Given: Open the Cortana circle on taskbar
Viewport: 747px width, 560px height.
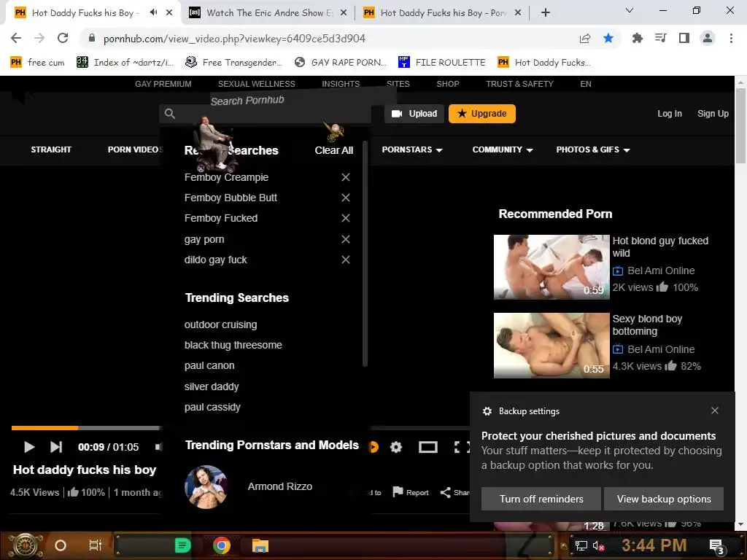Looking at the screenshot, I should coord(61,545).
